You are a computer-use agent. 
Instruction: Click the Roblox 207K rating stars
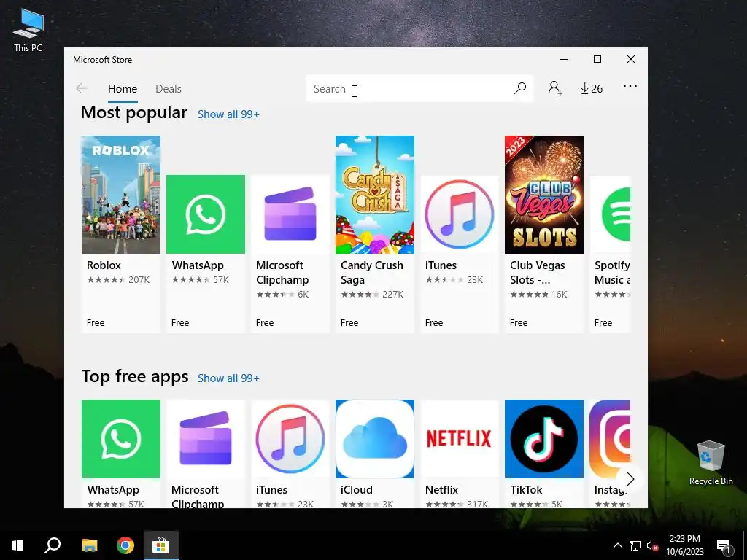107,279
